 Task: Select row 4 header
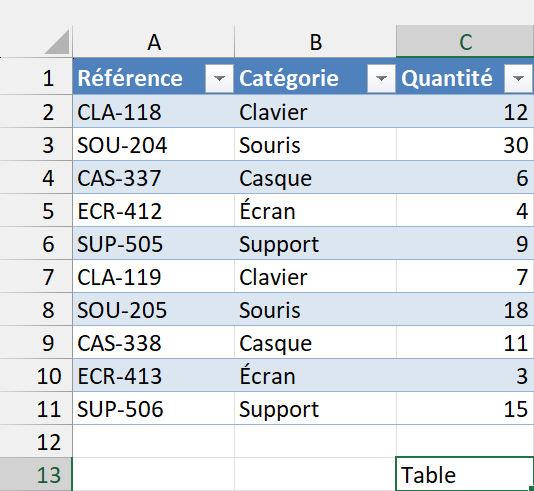(36, 178)
